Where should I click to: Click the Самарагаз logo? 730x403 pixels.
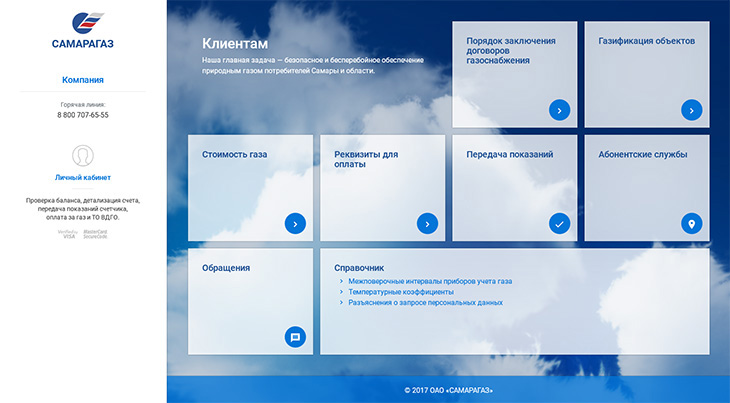click(83, 30)
